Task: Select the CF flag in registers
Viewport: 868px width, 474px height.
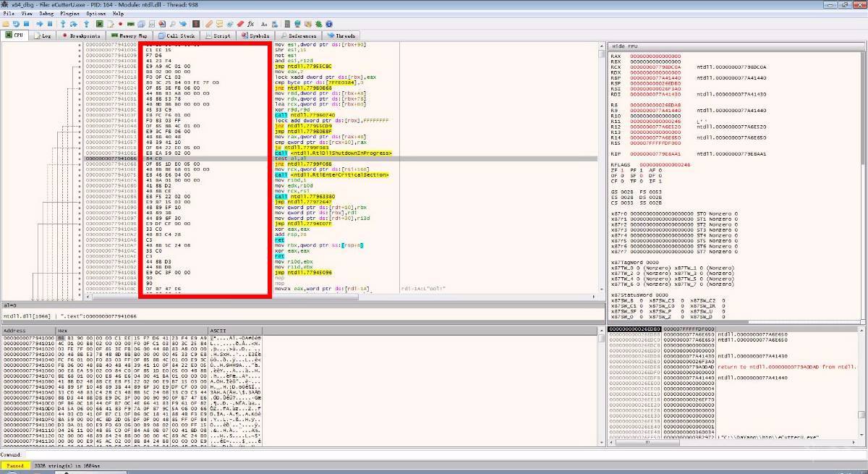Action: (x=618, y=180)
